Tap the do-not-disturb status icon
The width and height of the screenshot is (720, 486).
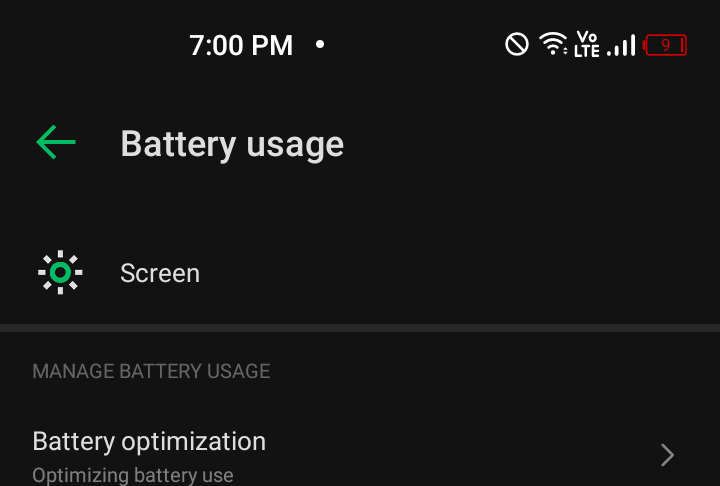coord(517,45)
